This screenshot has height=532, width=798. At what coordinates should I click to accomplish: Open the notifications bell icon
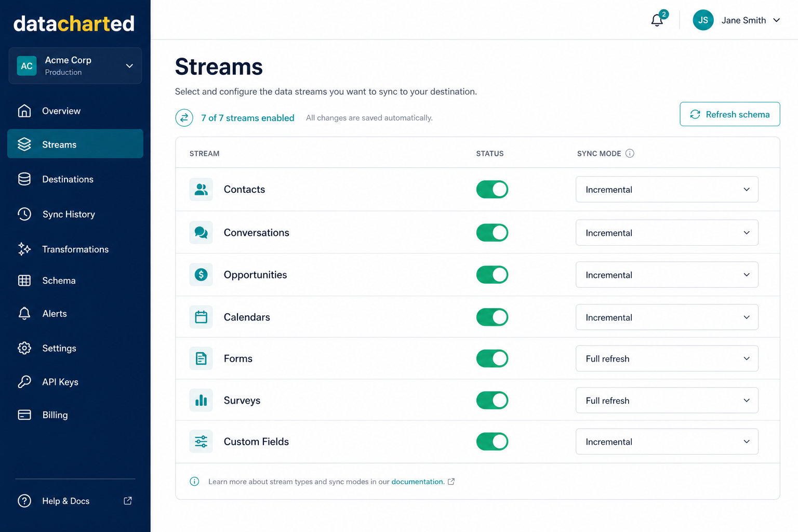tap(657, 20)
